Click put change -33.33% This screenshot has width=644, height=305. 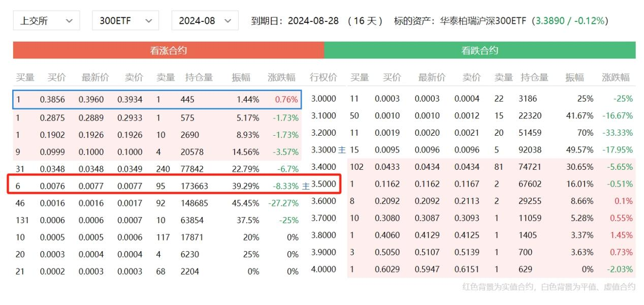click(x=618, y=133)
